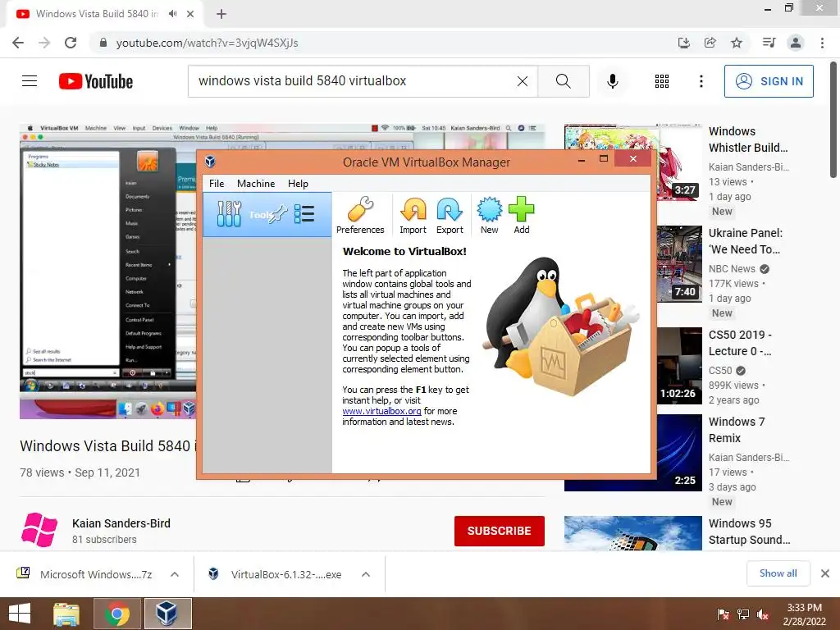The height and width of the screenshot is (630, 840).
Task: Open Windows 95 Startup Sound video title
Action: point(750,532)
